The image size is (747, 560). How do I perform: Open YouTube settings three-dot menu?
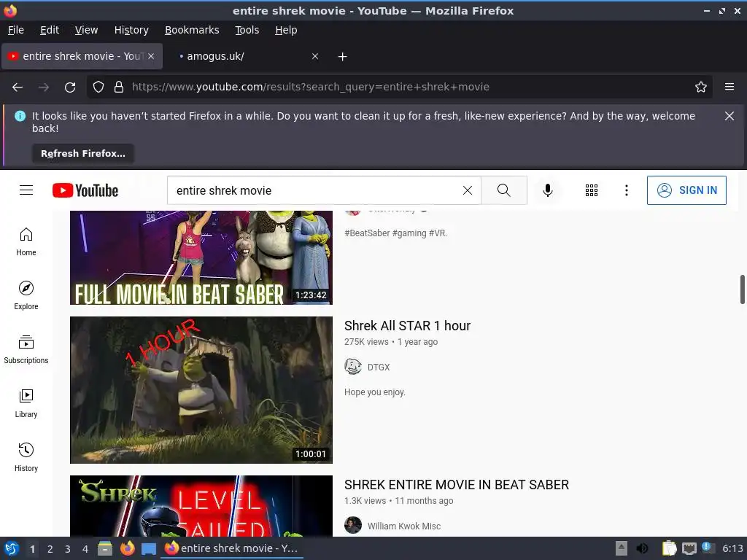pyautogui.click(x=627, y=190)
